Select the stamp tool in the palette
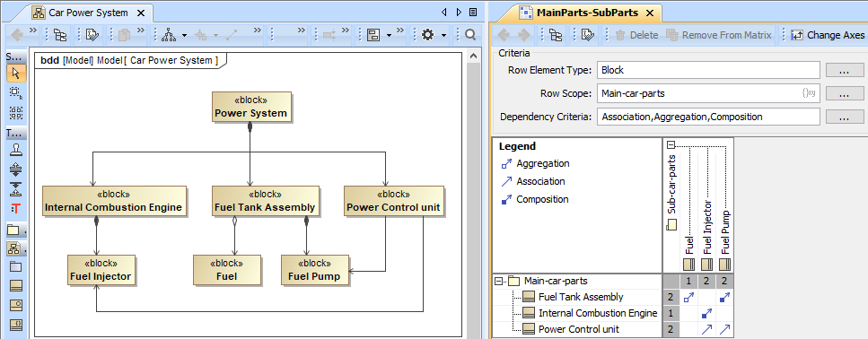Screen dimensions: 868x339 tap(16, 149)
